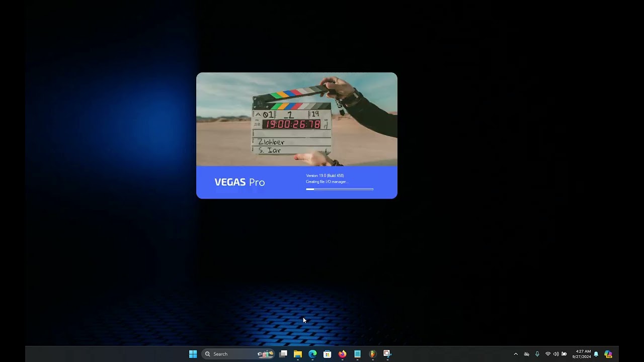Image resolution: width=644 pixels, height=362 pixels.
Task: Click the battery tray icon
Action: pos(564,354)
